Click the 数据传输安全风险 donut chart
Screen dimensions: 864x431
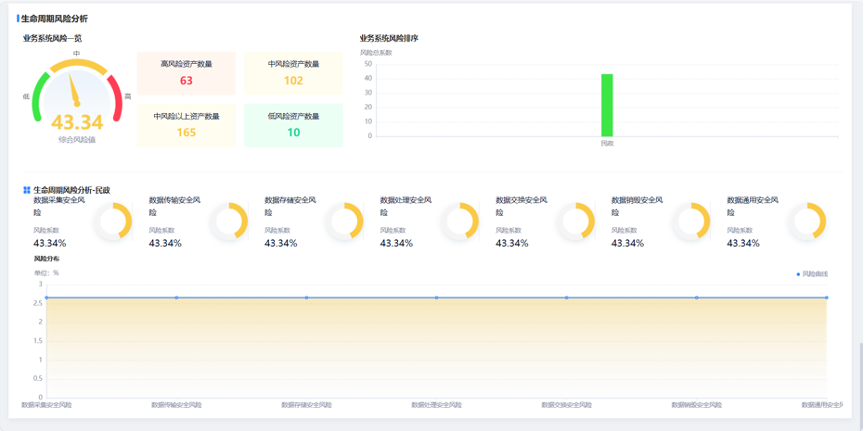(x=229, y=222)
